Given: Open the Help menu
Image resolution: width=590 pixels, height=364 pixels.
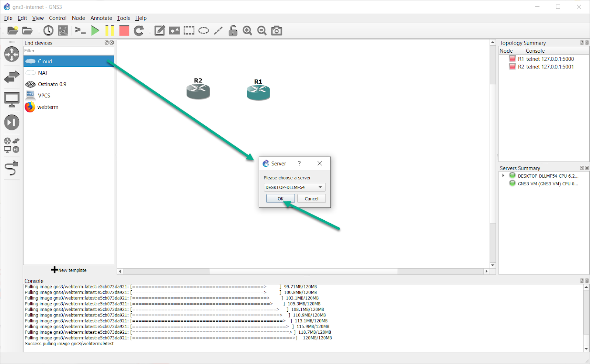Looking at the screenshot, I should pyautogui.click(x=141, y=18).
